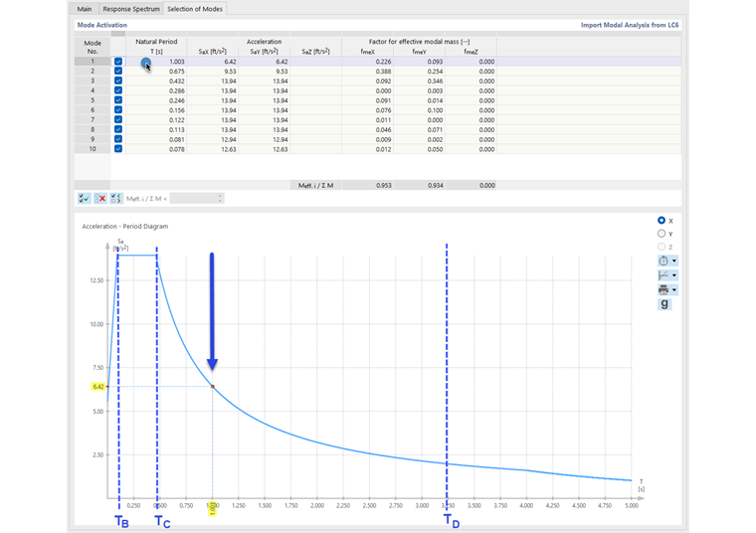Click the check all modes icon
The height and width of the screenshot is (533, 756).
(x=84, y=198)
